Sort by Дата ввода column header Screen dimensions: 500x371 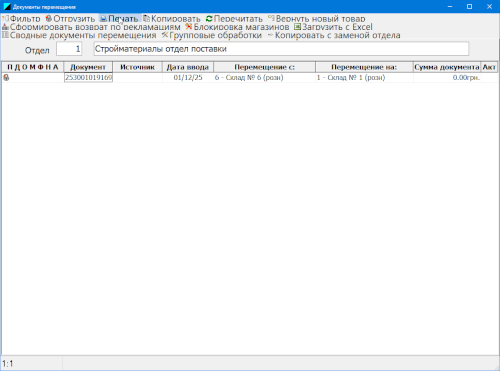[188, 67]
